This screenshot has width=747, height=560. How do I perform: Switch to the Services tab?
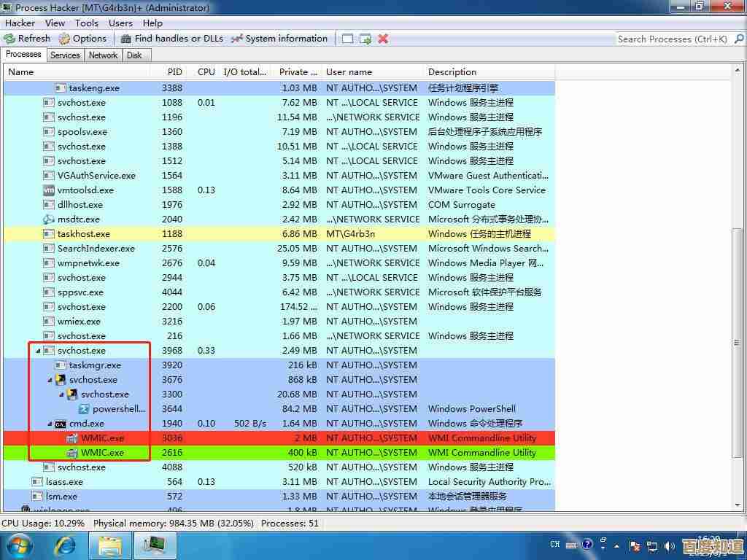point(65,55)
